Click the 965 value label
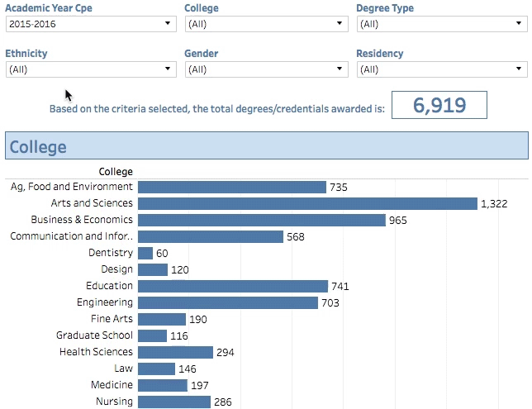This screenshot has width=532, height=409. click(398, 221)
